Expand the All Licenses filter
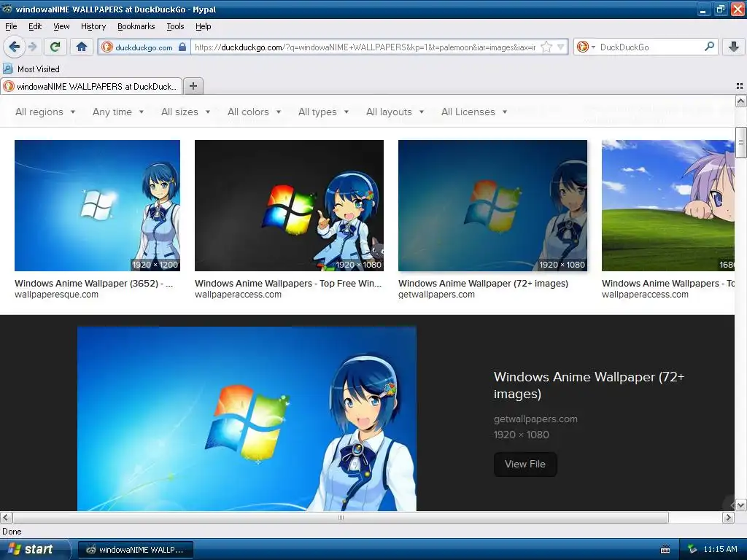The image size is (747, 560). pyautogui.click(x=474, y=112)
